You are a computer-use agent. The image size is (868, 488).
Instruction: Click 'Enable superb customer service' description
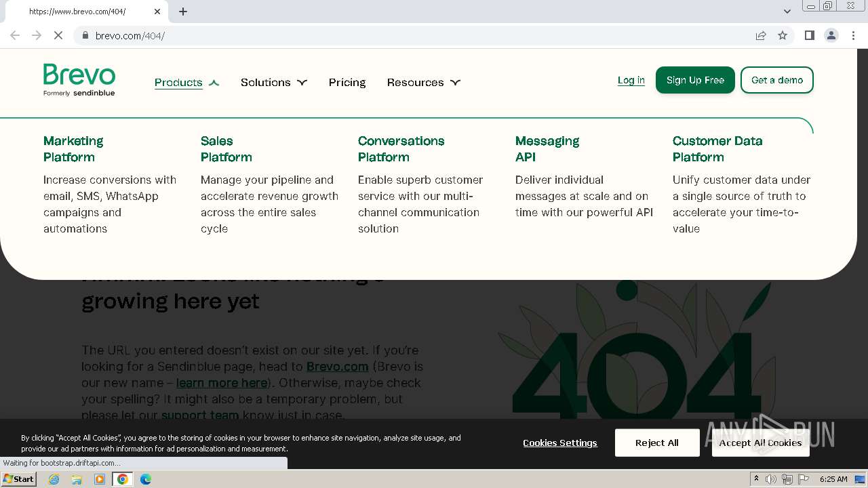point(420,204)
